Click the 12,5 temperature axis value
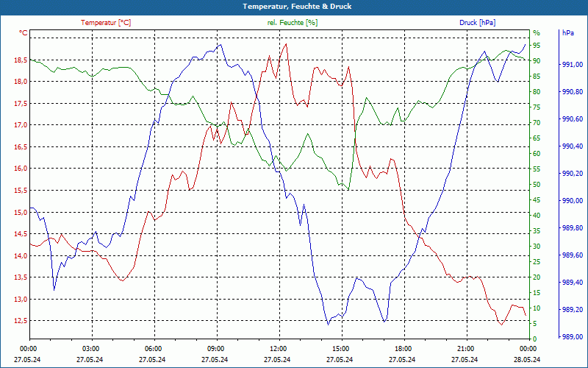 pyautogui.click(x=21, y=321)
